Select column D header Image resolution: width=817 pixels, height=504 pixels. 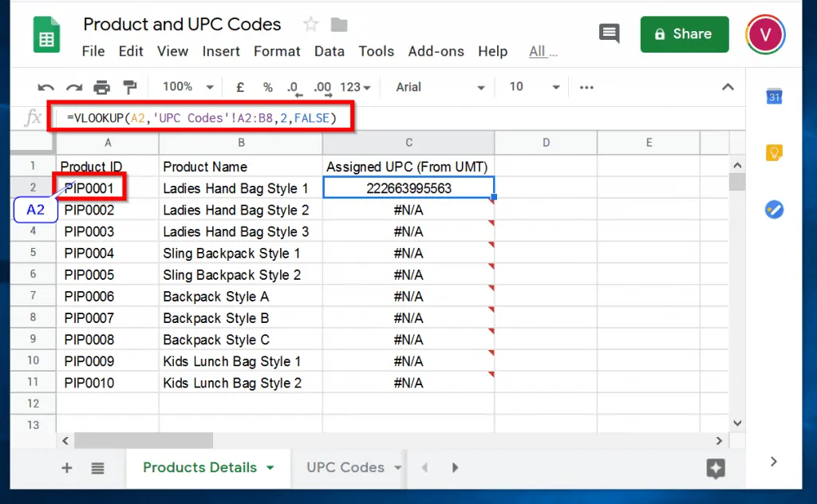click(546, 143)
